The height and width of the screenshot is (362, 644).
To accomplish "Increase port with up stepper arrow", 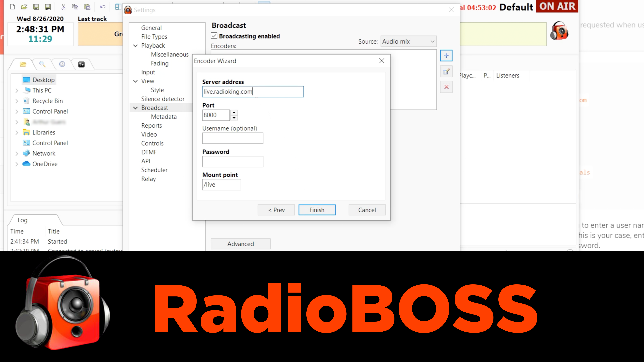I will [x=234, y=112].
